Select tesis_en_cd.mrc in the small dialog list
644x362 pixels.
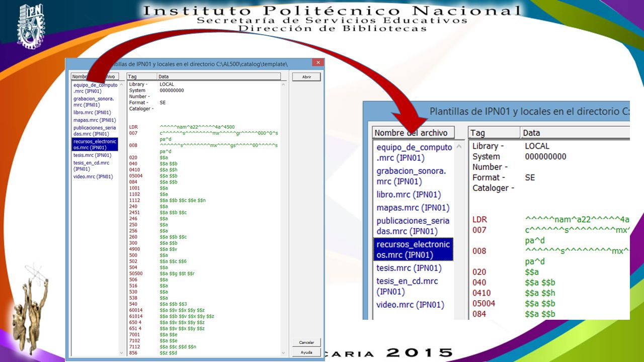tap(92, 166)
